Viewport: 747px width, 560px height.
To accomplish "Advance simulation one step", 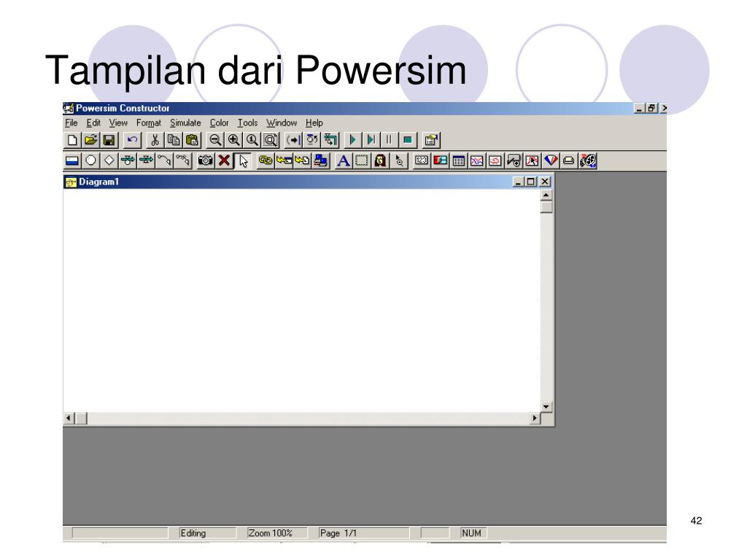I will pos(371,140).
